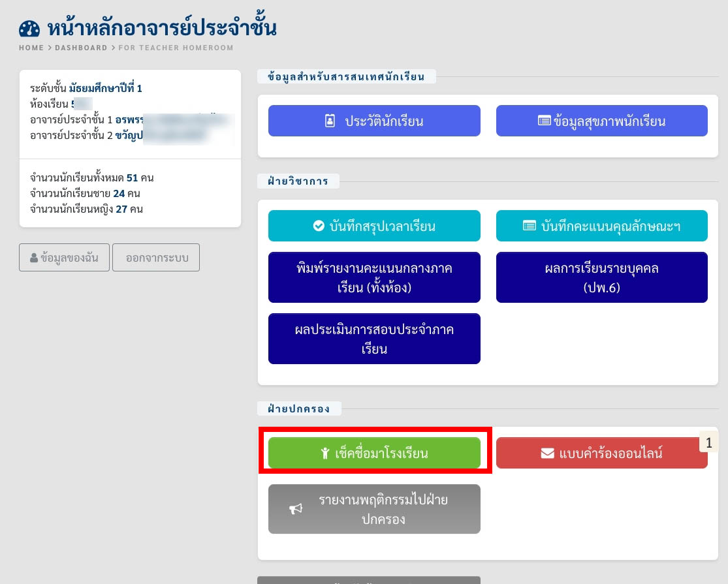
Task: Log out with the ออกจากระบบ button
Action: point(155,258)
